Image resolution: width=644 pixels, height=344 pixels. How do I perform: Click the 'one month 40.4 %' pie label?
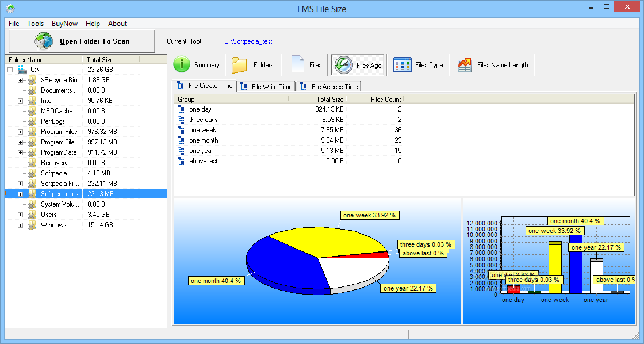216,281
